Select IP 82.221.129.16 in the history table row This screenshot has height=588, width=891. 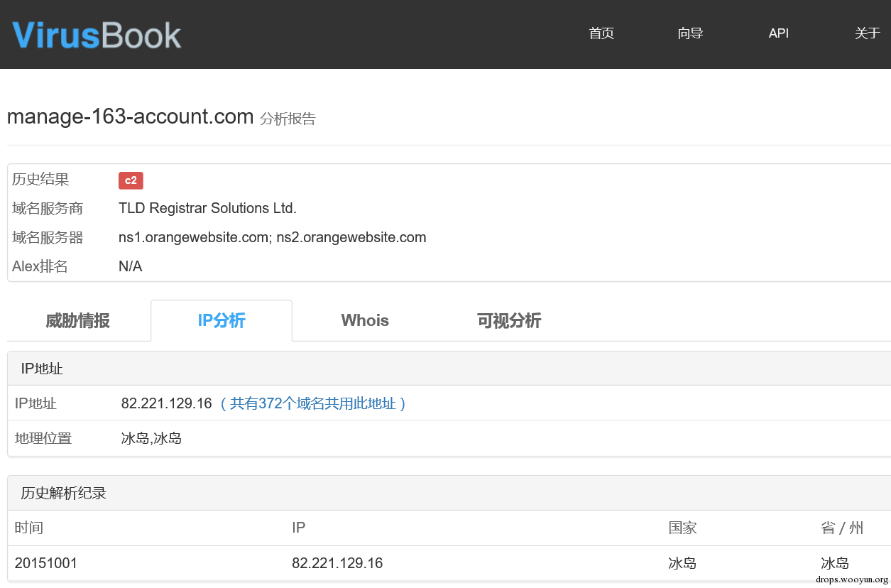tap(337, 563)
